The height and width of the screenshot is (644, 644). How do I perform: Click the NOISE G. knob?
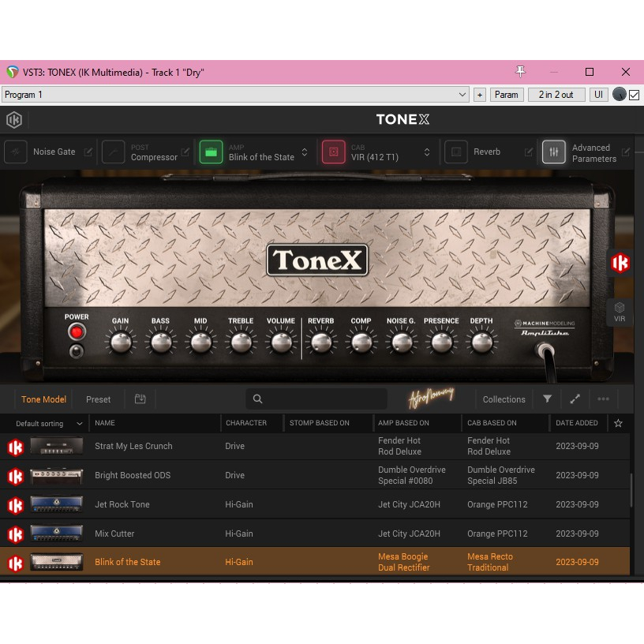tap(401, 343)
